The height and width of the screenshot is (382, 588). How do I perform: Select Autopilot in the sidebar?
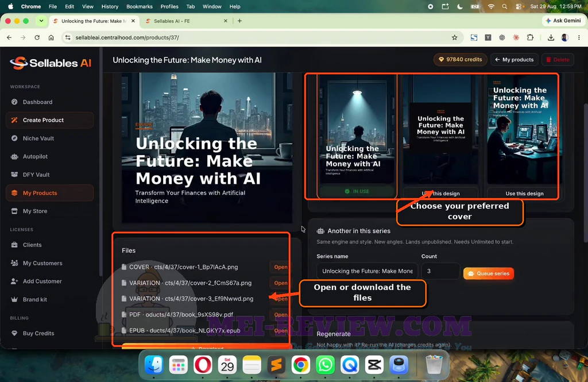[35, 156]
